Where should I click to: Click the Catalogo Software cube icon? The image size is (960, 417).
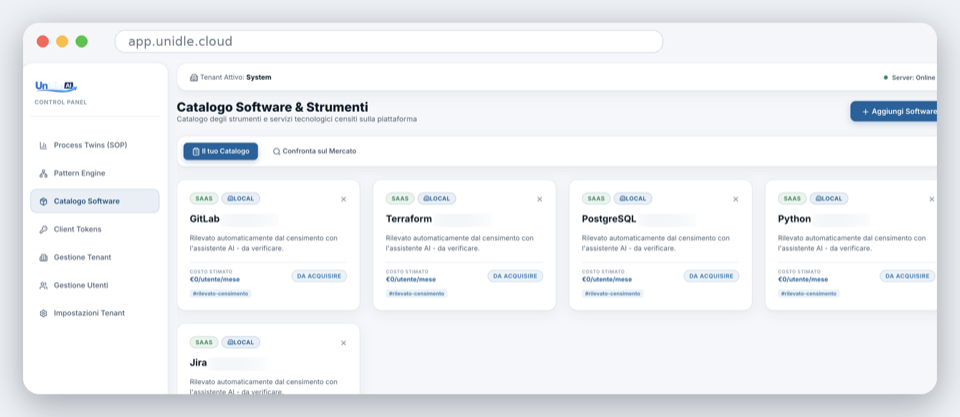pyautogui.click(x=43, y=201)
